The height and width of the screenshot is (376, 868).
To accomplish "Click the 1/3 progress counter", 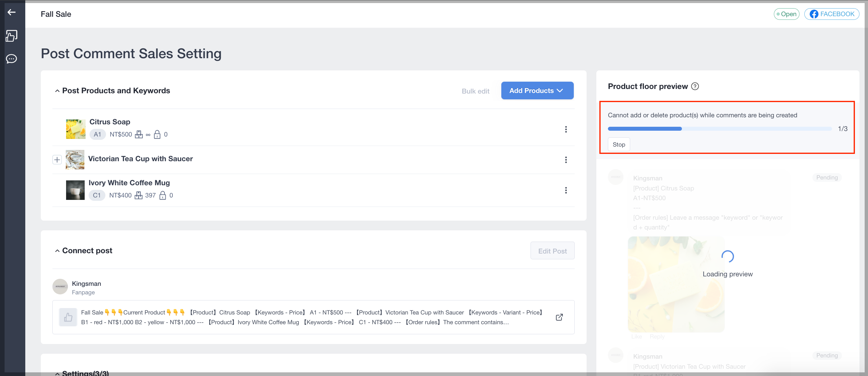I will click(x=842, y=129).
